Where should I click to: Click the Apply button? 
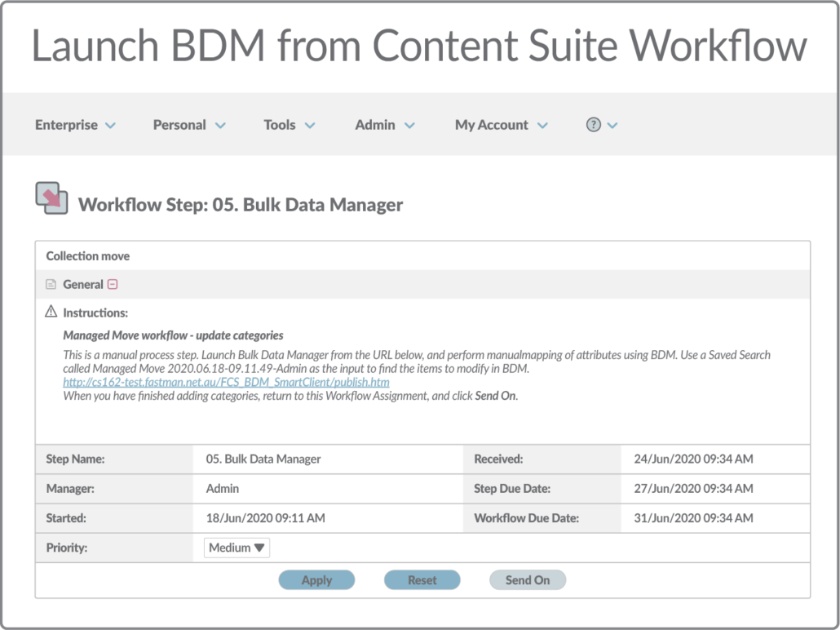coord(316,580)
